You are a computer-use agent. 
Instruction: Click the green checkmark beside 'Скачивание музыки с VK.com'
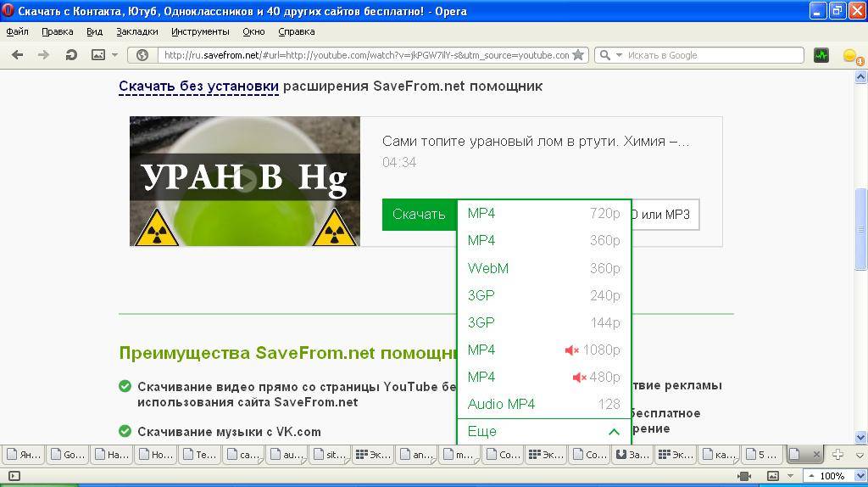pos(125,431)
